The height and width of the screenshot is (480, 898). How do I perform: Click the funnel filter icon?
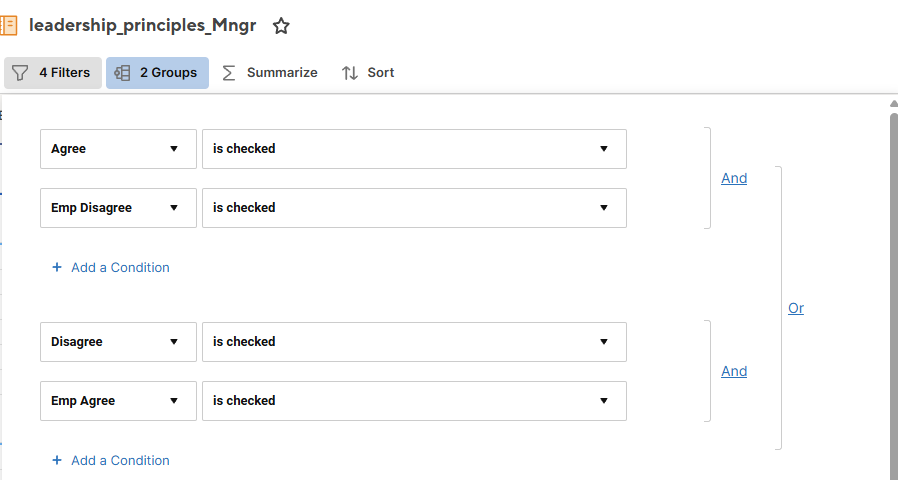20,73
